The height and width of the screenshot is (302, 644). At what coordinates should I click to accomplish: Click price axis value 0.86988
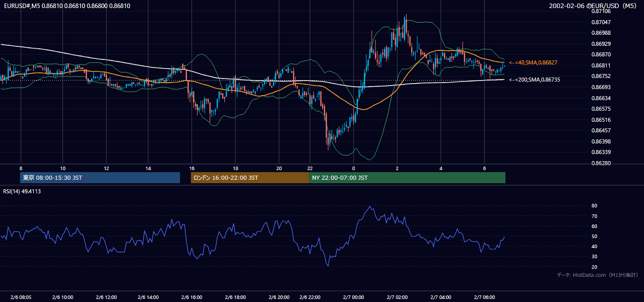[x=601, y=33]
